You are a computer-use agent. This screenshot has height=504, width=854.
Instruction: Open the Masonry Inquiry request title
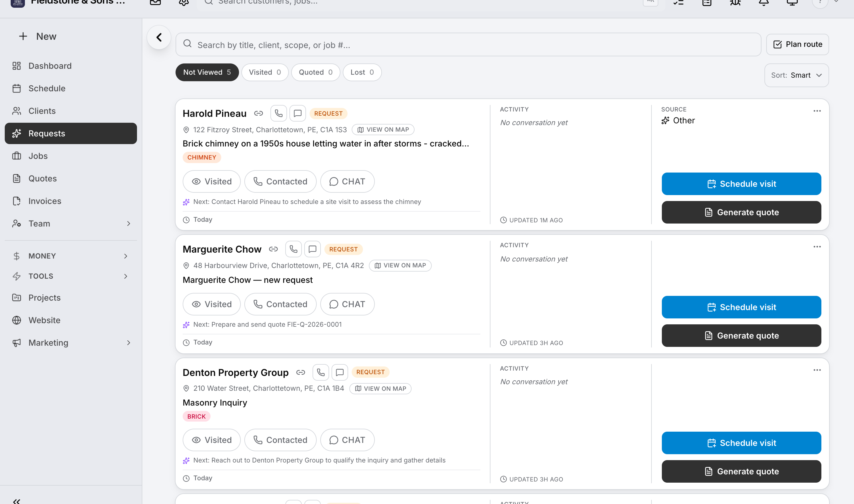[215, 403]
